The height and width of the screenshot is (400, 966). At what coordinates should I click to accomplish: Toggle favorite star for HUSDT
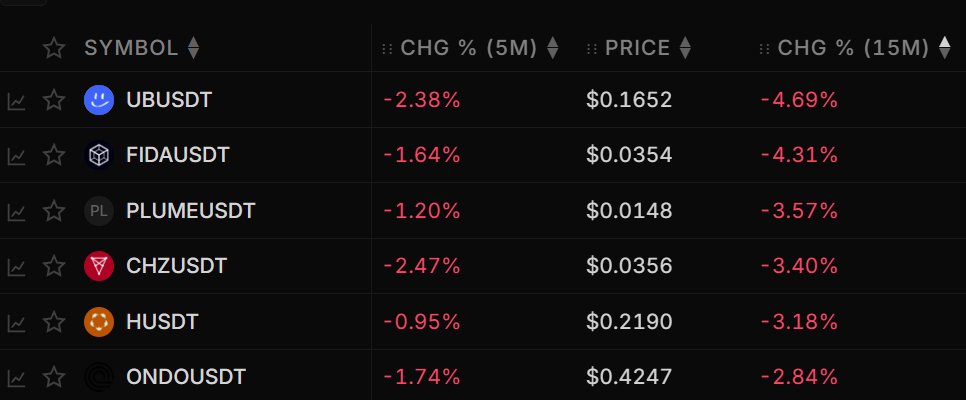click(54, 321)
